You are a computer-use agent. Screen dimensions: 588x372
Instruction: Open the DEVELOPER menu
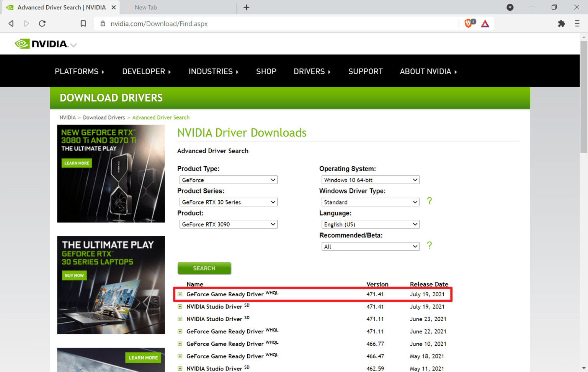click(146, 71)
